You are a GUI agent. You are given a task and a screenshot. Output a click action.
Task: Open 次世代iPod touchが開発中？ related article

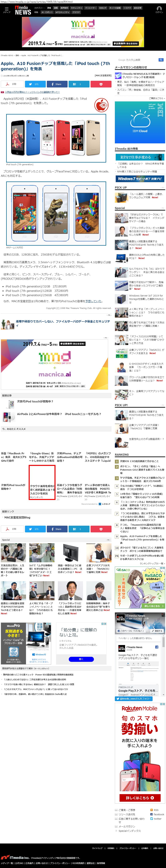pos(35,401)
